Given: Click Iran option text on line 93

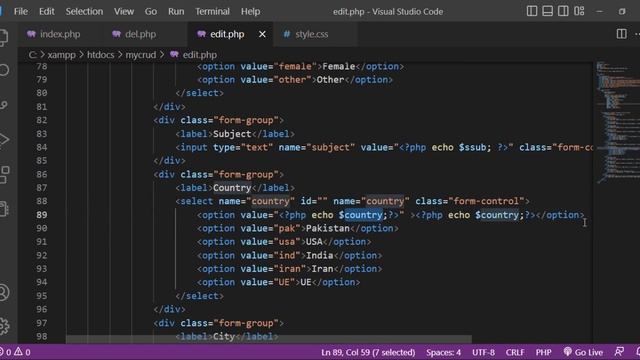Looking at the screenshot, I should (322, 269).
